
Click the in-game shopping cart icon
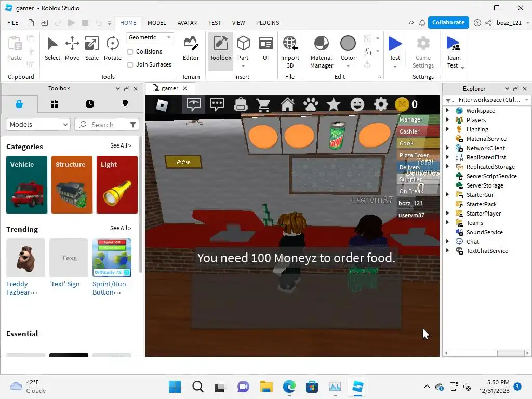tap(263, 104)
